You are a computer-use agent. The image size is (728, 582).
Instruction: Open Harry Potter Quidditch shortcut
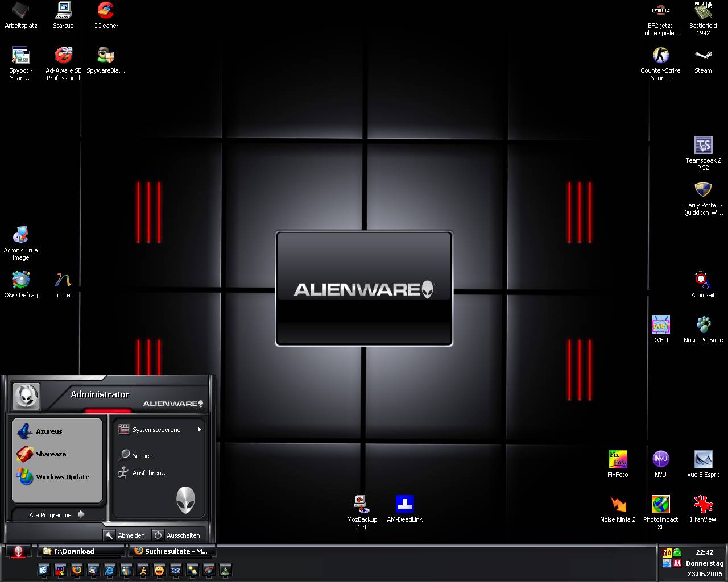click(703, 198)
